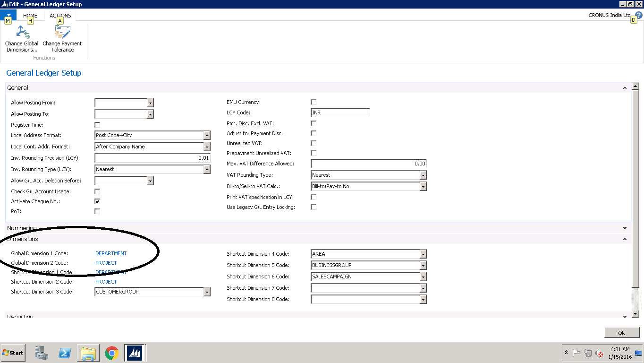Launch Google Chrome from the taskbar
Viewport: 644px width, 363px height.
(x=111, y=353)
